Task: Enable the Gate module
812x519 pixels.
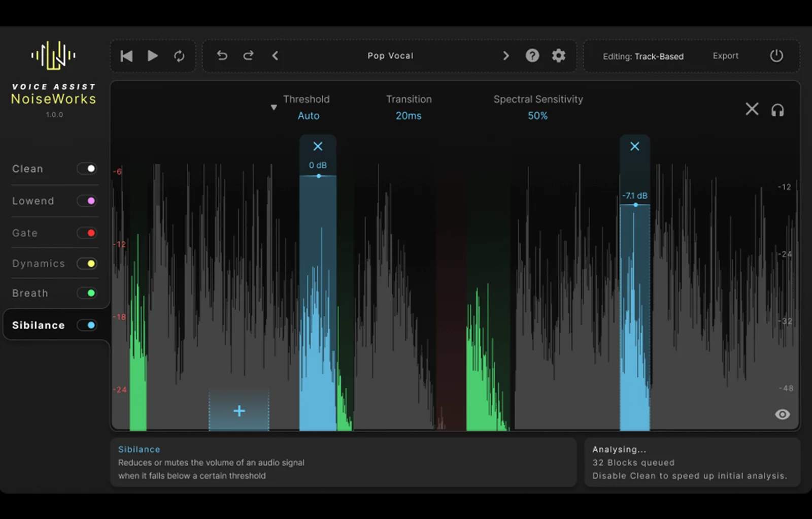Action: point(87,233)
